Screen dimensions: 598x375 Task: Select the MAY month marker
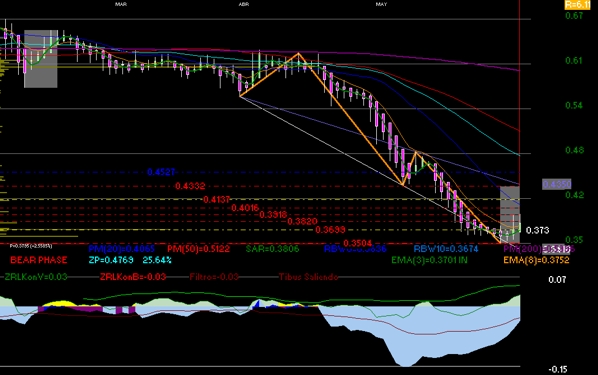tap(381, 4)
